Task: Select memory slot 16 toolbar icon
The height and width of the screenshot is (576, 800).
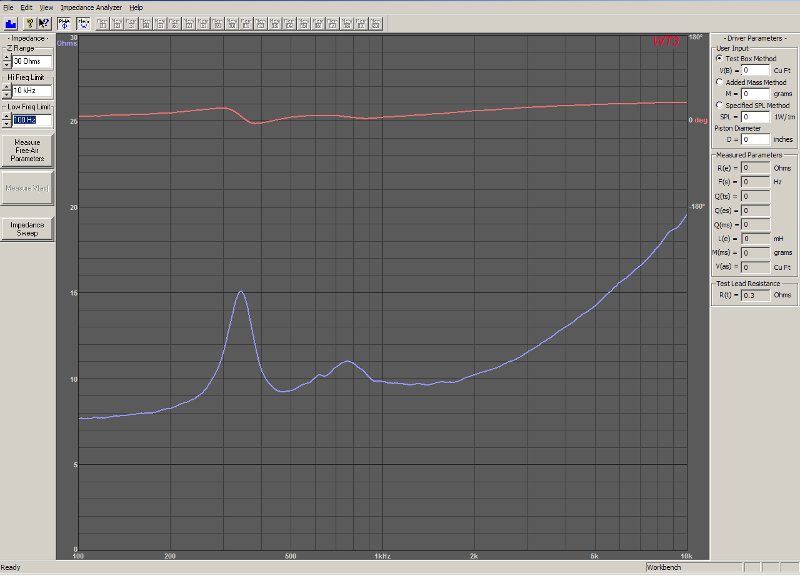Action: (x=318, y=23)
